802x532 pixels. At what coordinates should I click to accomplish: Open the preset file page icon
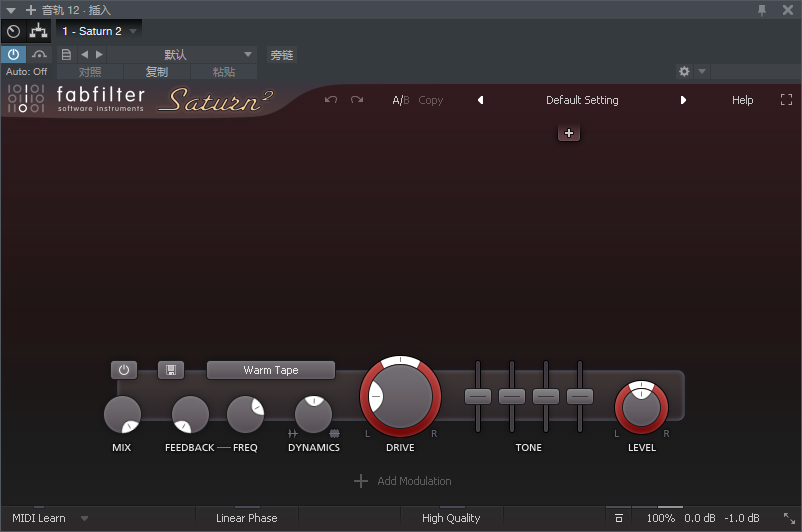pyautogui.click(x=66, y=54)
